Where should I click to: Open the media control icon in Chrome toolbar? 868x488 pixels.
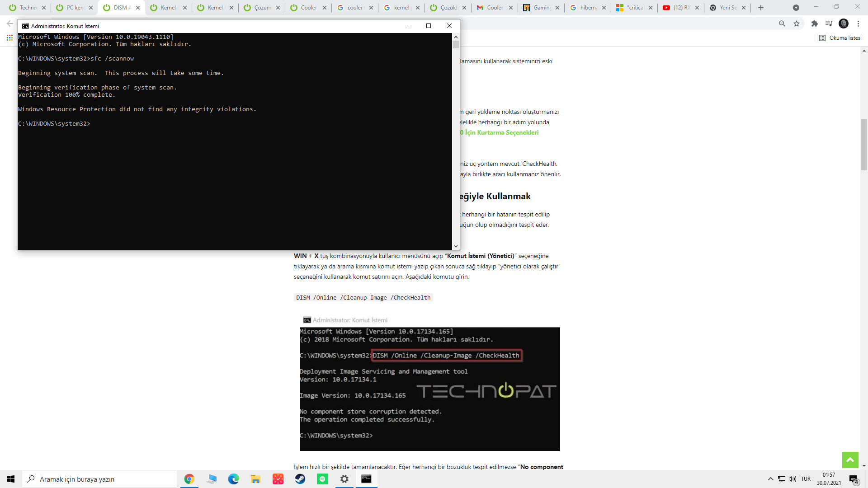(829, 23)
